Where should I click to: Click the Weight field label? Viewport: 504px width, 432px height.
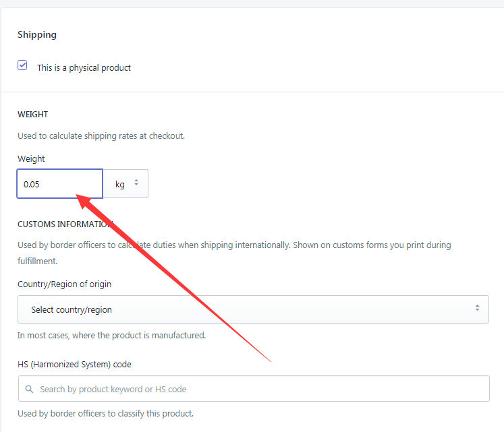pos(31,158)
